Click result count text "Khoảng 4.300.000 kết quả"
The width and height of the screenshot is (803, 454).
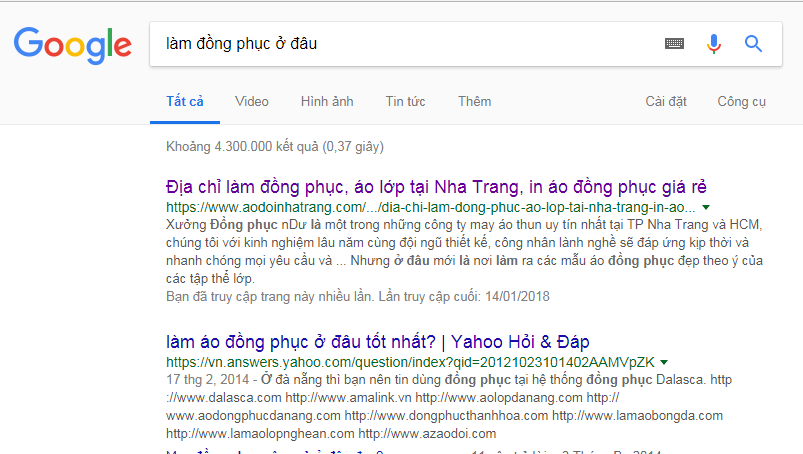(242, 146)
